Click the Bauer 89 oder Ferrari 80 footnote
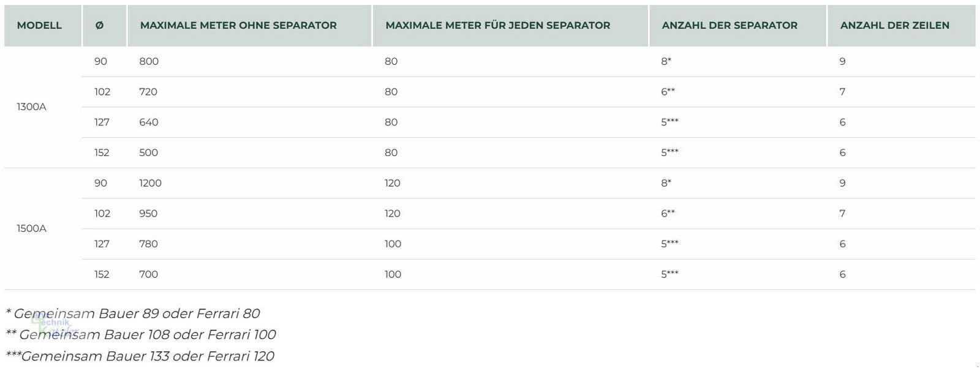The width and height of the screenshot is (980, 369). [x=134, y=314]
